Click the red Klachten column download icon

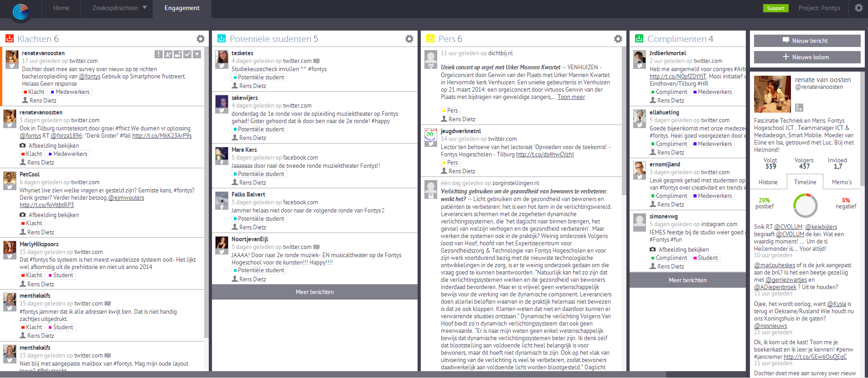pyautogui.click(x=9, y=38)
